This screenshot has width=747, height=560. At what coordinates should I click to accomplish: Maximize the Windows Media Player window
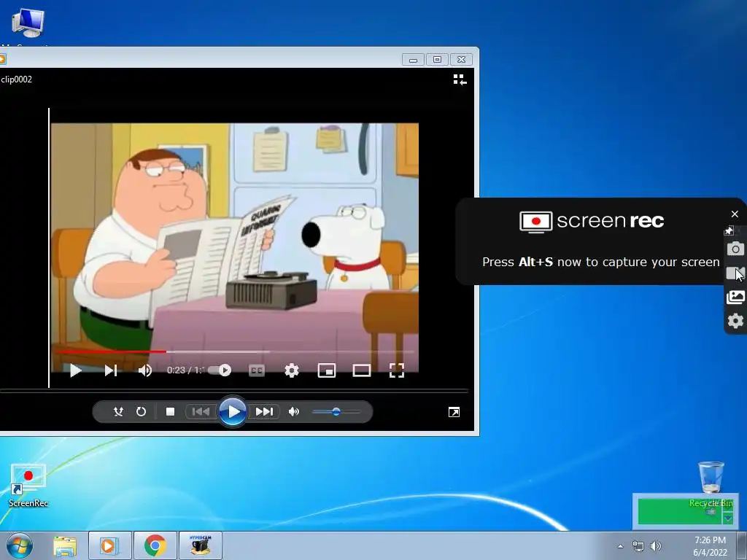pos(437,60)
